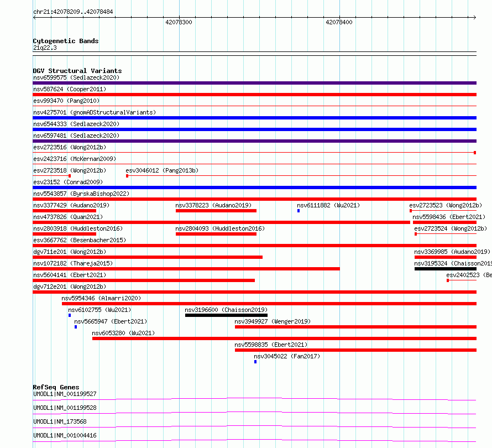The image size is (492, 448).
Task: Select nsv6597481 (Sedlazeck2020) variant label
Action: (76, 136)
